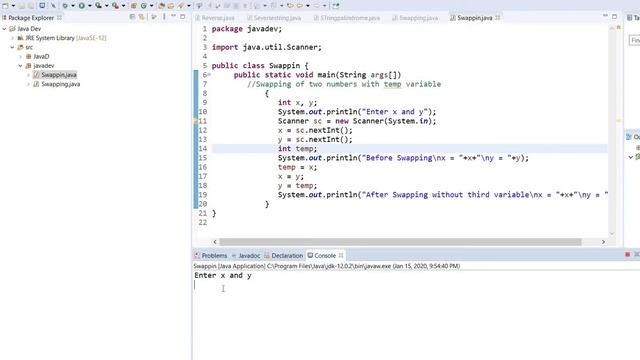Close the Swappin.java editor tab
Screen dimensions: 640x360
(498, 18)
